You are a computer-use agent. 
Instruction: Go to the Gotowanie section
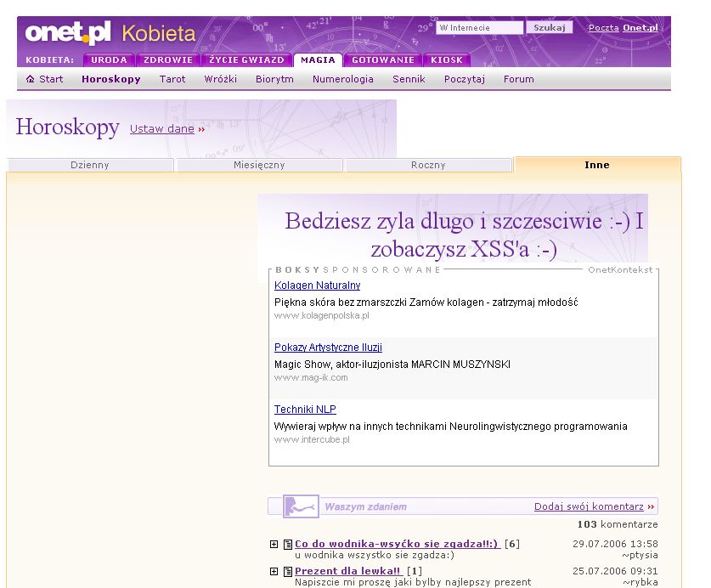click(383, 60)
